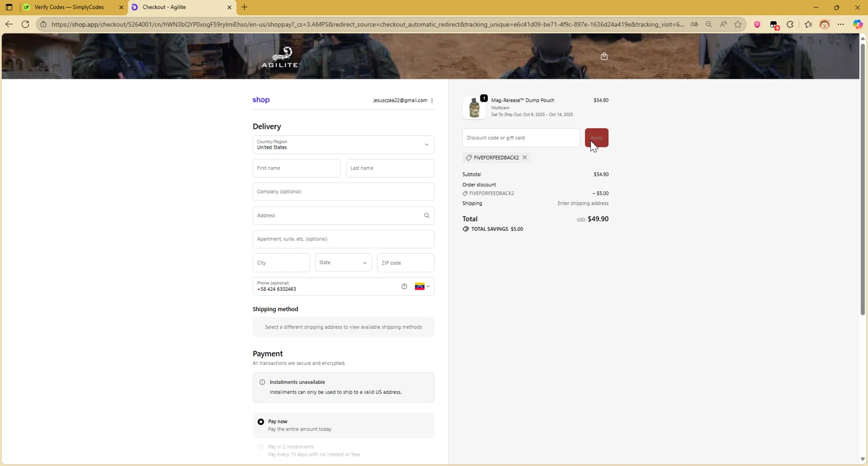Close the Verify Codes SimplyCodes tab
Viewport: 868px width, 466px height.
click(x=122, y=8)
